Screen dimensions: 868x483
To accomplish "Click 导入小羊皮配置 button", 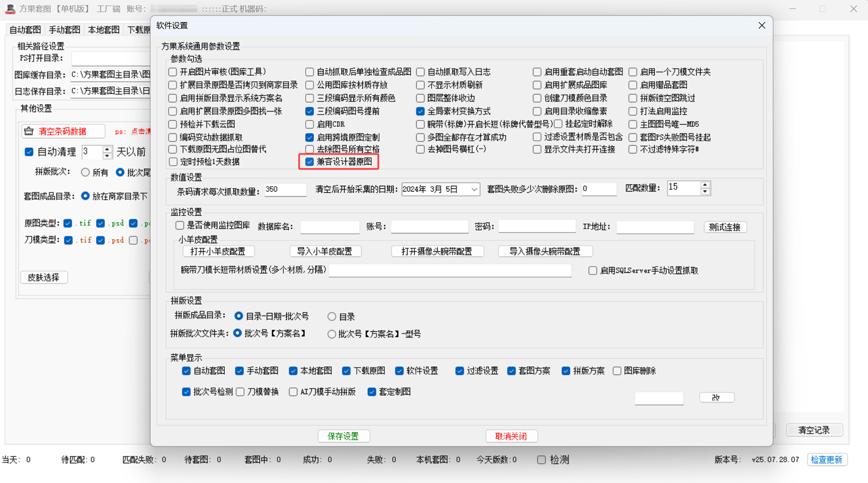I will coord(325,251).
